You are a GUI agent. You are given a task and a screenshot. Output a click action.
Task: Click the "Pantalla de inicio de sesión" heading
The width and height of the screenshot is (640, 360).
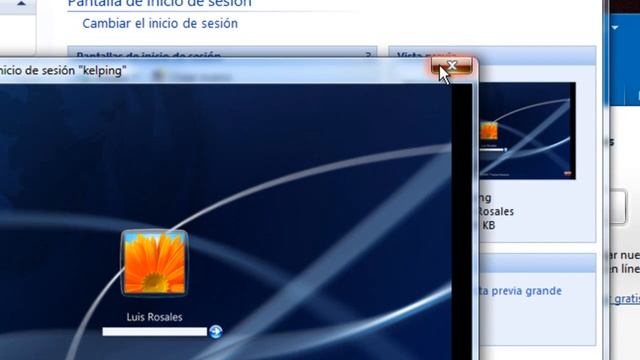point(159,3)
